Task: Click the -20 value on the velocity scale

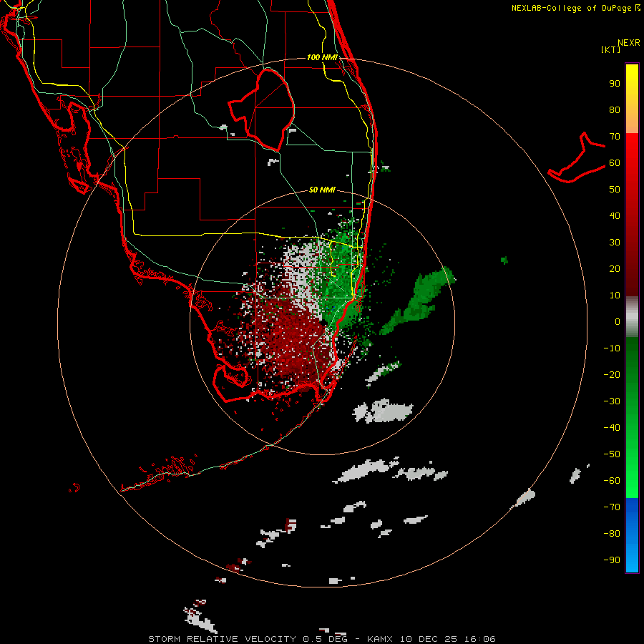Action: coord(612,375)
